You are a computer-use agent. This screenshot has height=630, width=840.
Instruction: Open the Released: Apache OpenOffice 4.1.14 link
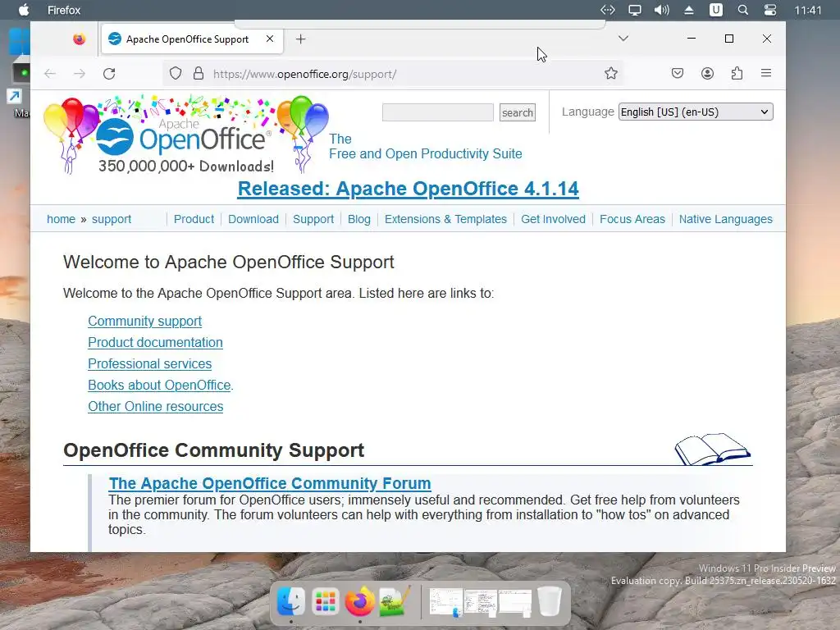tap(409, 189)
